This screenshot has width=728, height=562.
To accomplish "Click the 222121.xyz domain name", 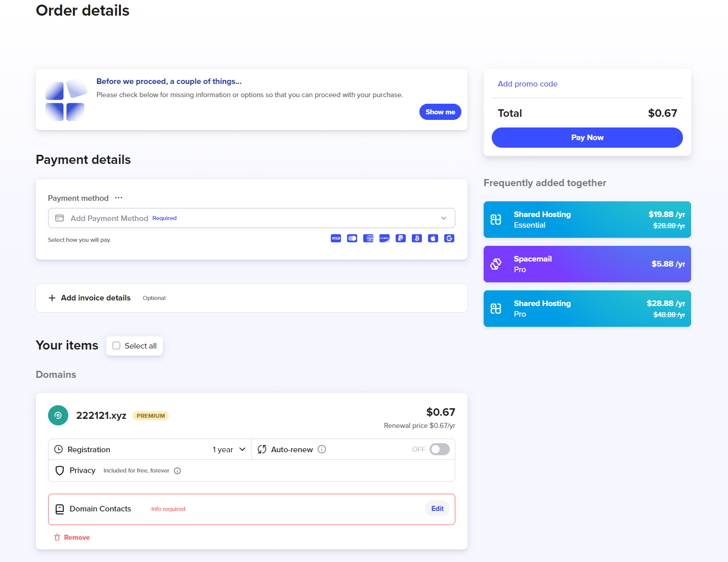I will coord(101,415).
